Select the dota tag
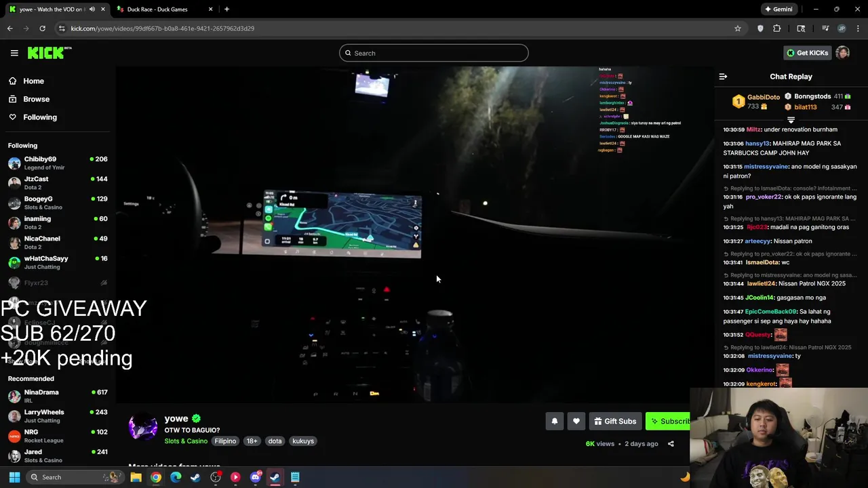Viewport: 868px width, 488px height. (x=275, y=441)
